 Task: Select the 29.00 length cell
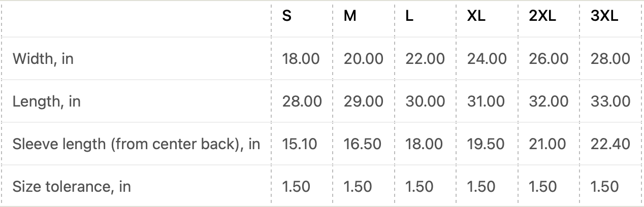tap(363, 101)
